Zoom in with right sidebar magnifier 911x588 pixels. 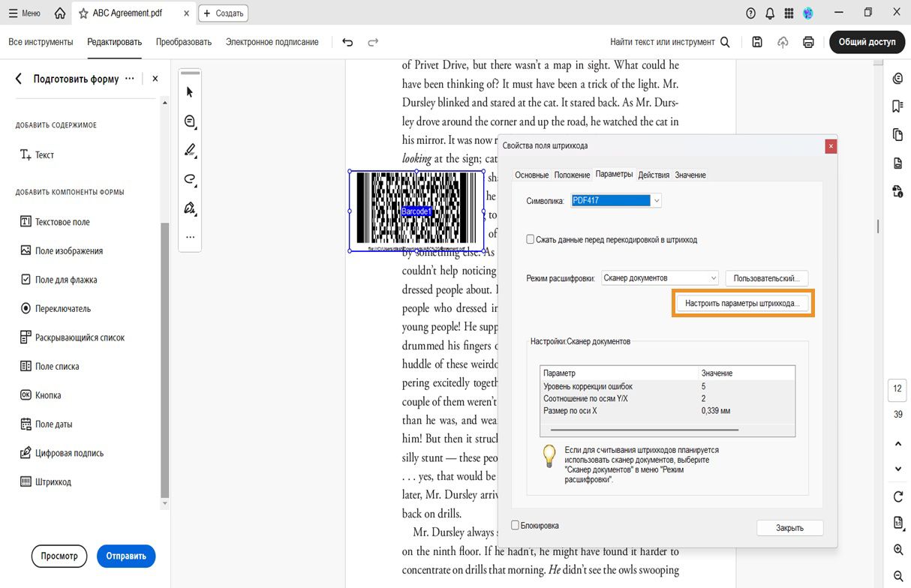coord(898,550)
